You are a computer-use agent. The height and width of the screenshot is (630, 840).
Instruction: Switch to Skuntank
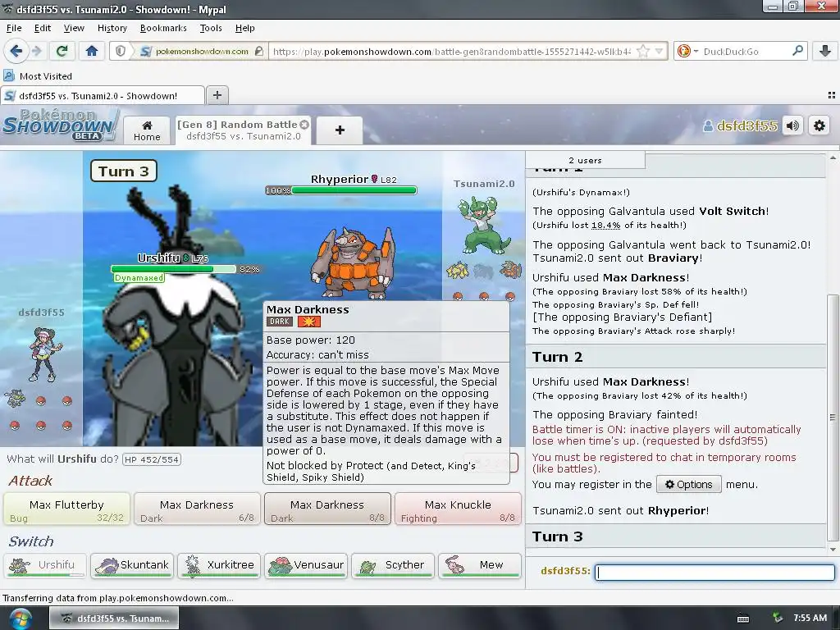click(x=132, y=565)
